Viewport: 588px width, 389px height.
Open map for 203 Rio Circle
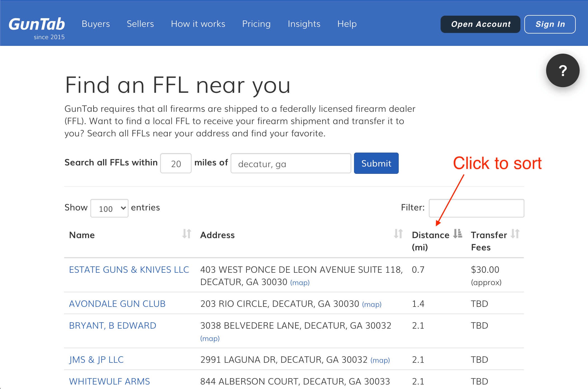(372, 304)
